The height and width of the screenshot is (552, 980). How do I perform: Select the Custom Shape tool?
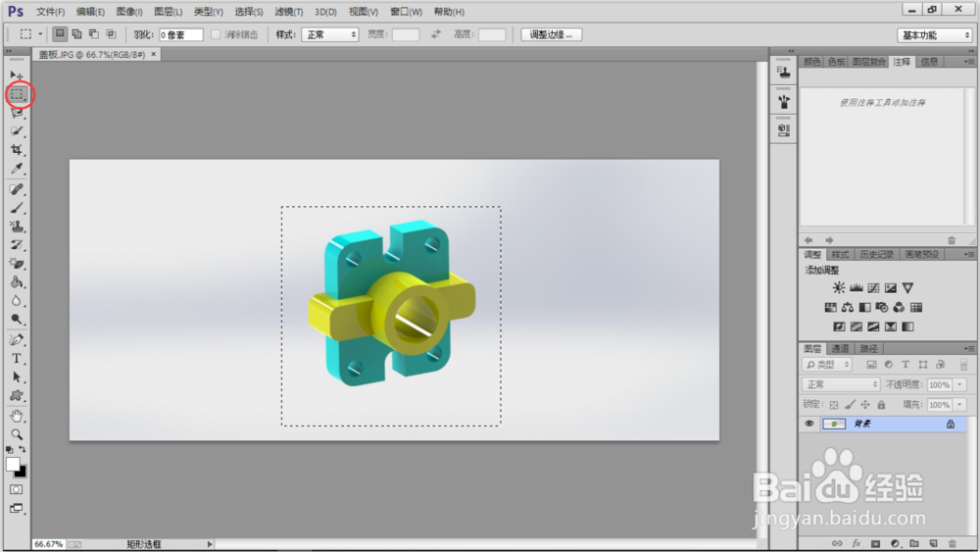tap(17, 396)
